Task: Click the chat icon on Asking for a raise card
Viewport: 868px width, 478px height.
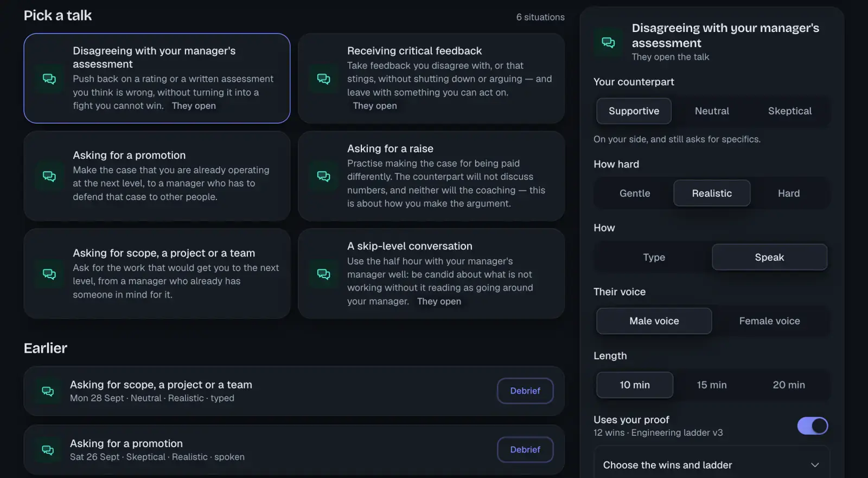Action: click(324, 176)
